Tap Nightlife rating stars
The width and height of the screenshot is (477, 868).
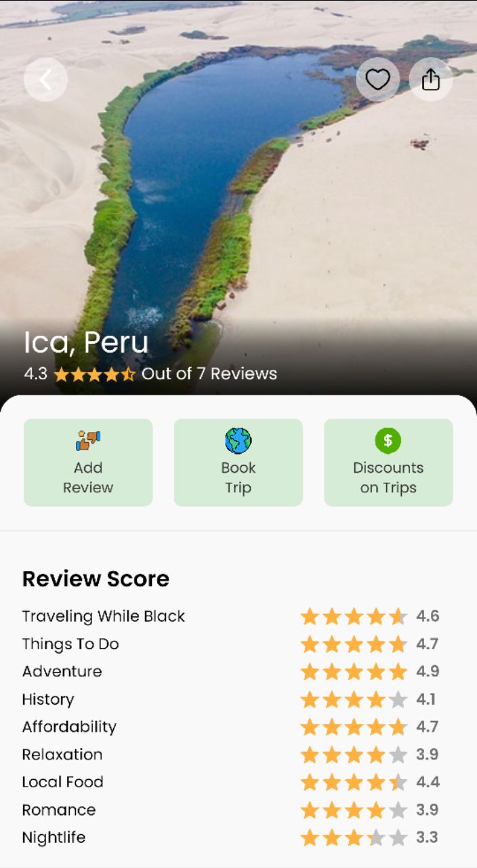(354, 837)
